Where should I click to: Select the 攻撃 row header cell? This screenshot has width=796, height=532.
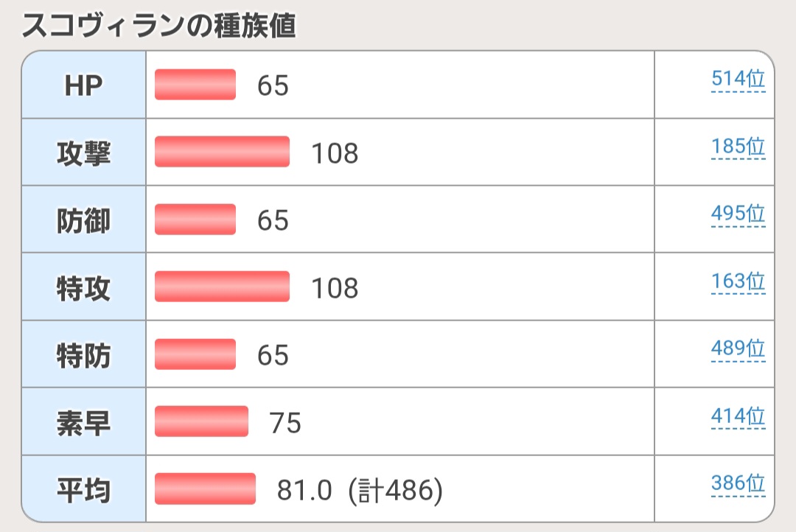pos(83,153)
